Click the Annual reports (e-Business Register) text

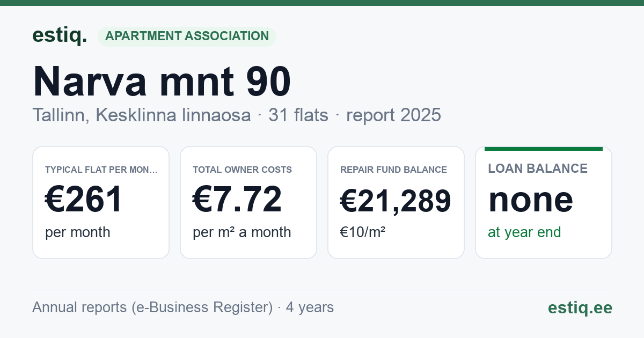(x=152, y=307)
